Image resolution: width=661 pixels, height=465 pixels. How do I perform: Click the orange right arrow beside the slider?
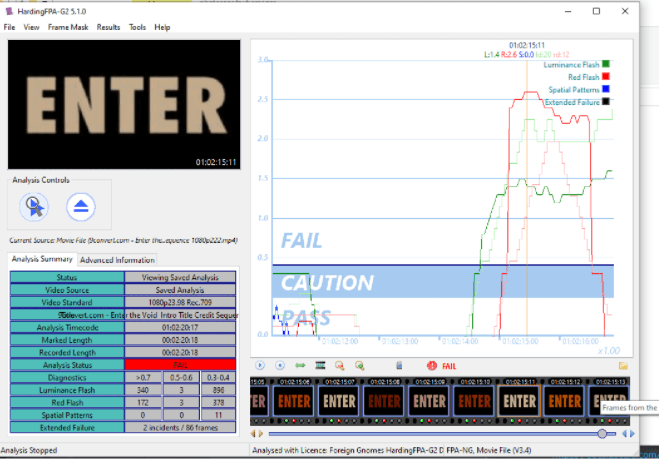click(x=261, y=434)
